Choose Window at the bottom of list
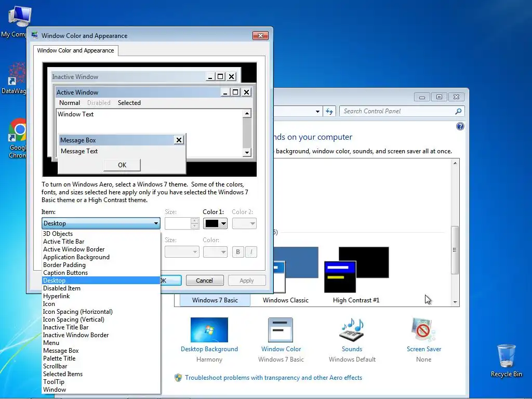Screen dimensions: 532x399 click(101, 390)
